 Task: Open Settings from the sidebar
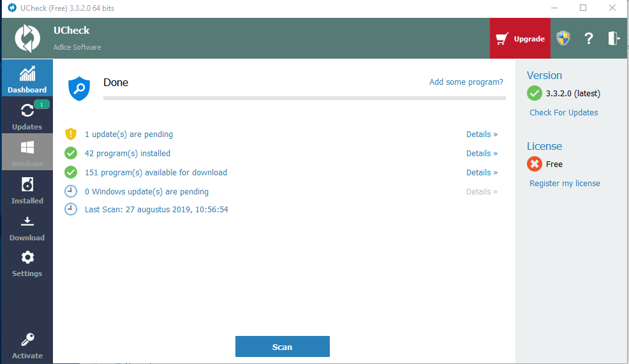[x=27, y=263]
